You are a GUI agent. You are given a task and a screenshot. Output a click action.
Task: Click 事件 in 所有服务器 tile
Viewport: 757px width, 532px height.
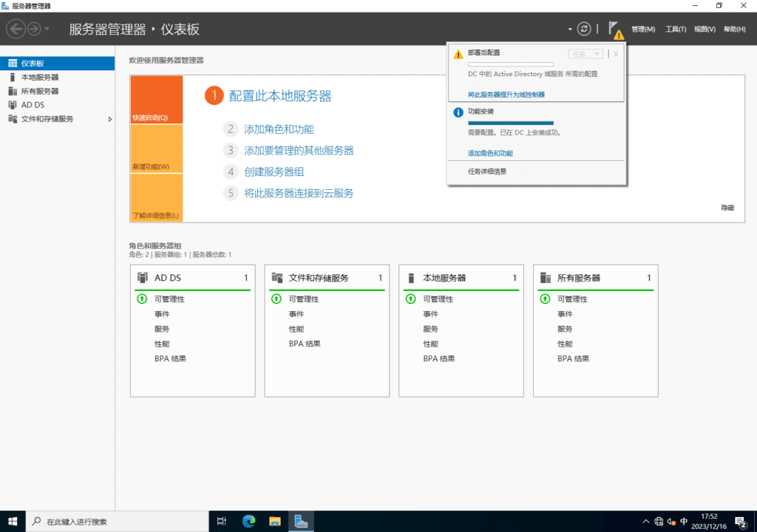565,314
